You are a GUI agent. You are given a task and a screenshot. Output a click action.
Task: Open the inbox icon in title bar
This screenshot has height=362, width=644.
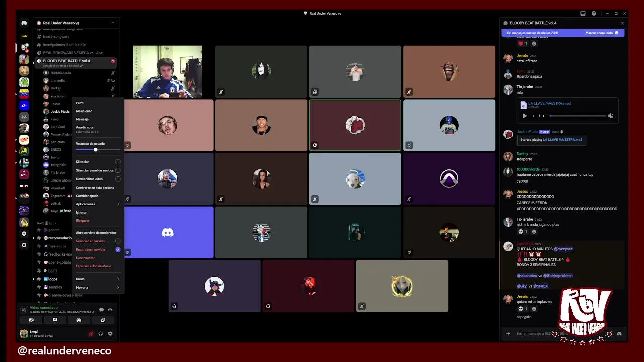(x=583, y=14)
